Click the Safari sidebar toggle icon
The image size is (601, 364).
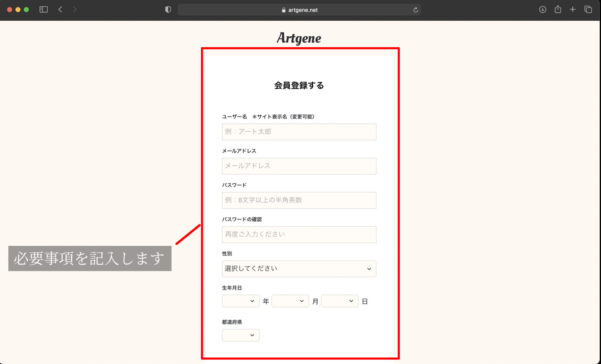point(44,9)
